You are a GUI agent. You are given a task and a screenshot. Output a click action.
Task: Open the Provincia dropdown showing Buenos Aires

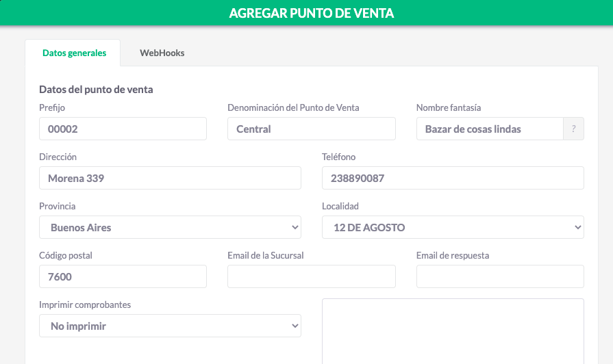170,227
